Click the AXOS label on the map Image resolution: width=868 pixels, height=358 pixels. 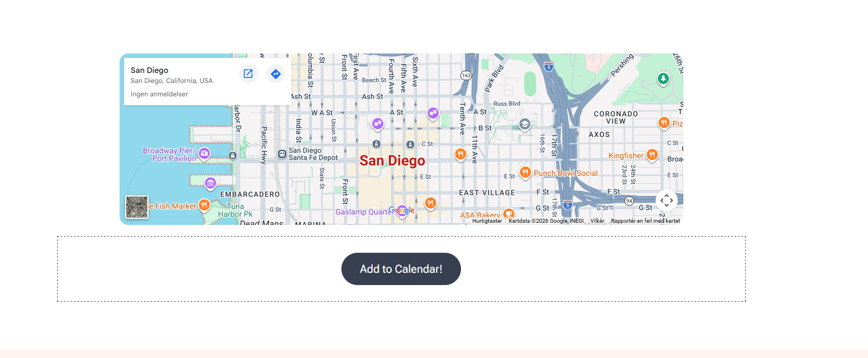[x=599, y=134]
